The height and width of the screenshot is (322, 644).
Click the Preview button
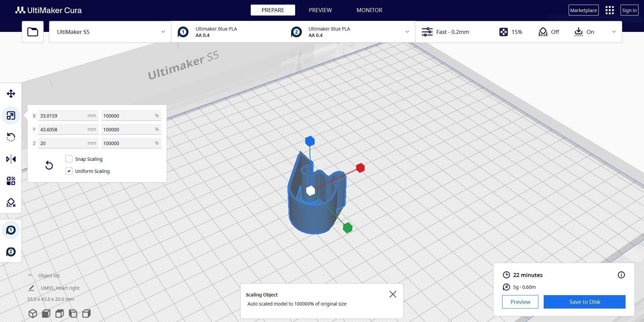coord(520,302)
